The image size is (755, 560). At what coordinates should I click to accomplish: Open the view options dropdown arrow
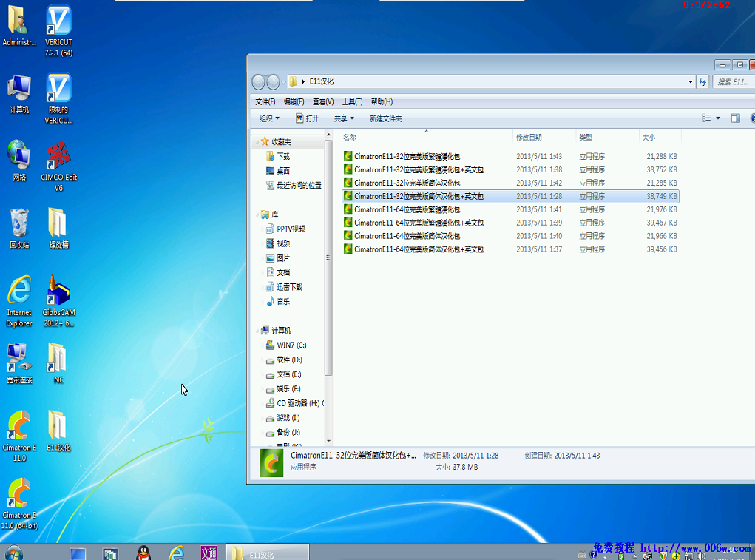(x=718, y=118)
